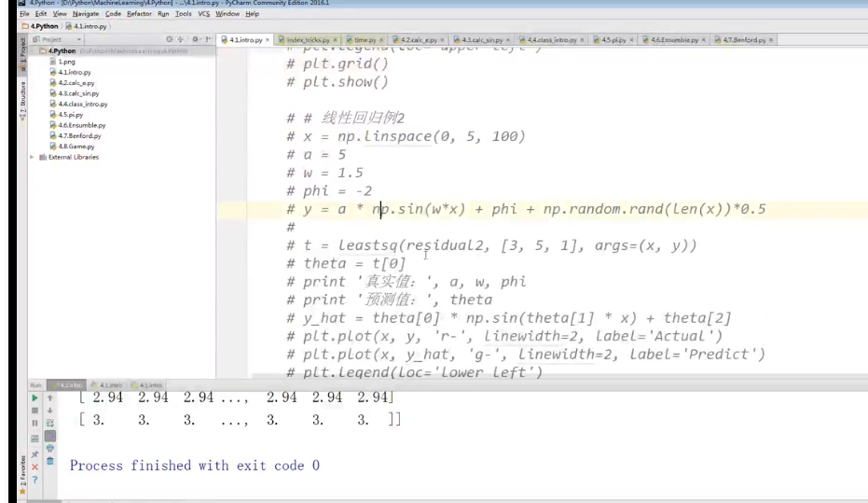868x503 pixels.
Task: Click Collapse All icon in Project panel
Action: tap(181, 39)
